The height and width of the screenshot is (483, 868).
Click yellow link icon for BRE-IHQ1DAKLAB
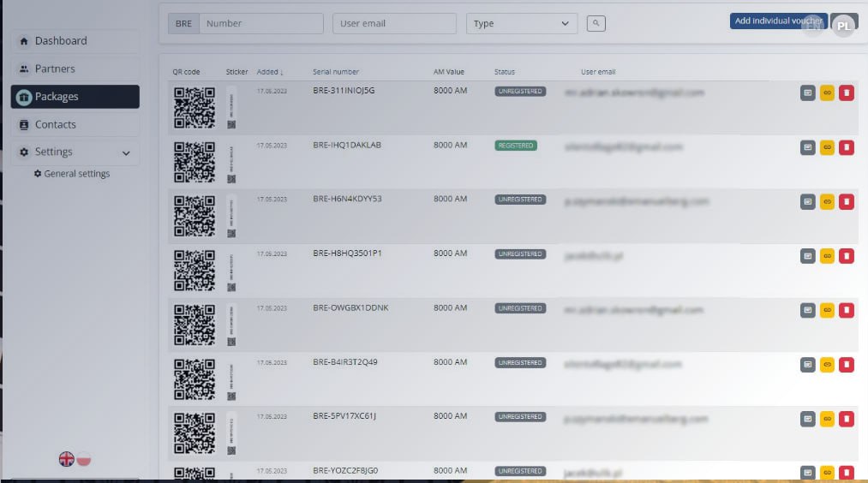(827, 147)
